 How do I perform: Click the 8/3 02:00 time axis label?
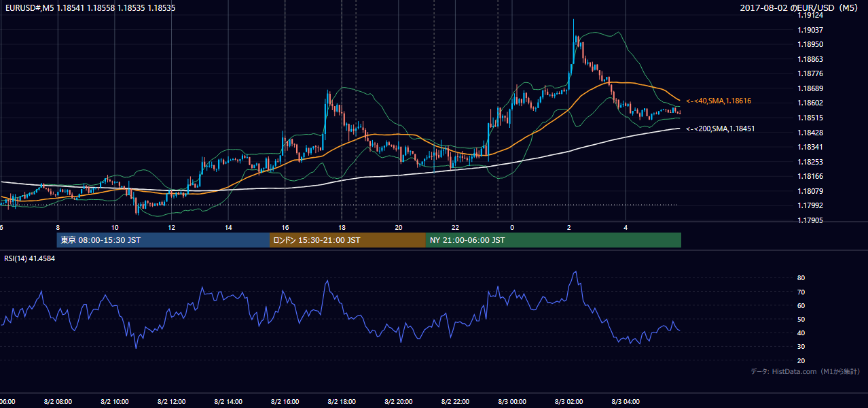coord(571,402)
